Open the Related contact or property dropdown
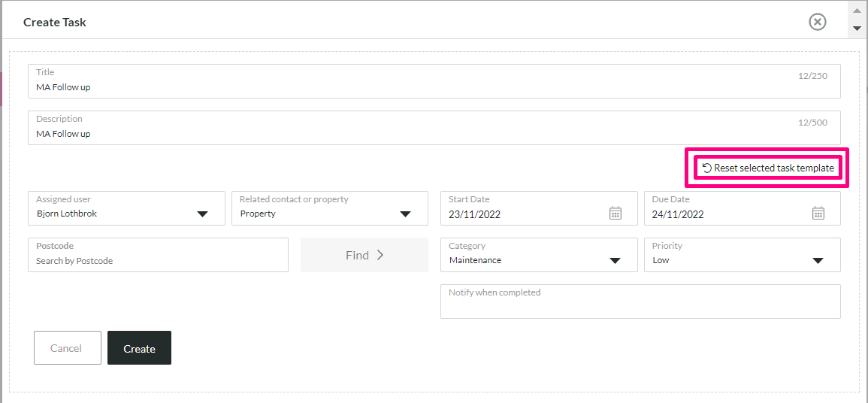The width and height of the screenshot is (868, 403). [330, 208]
